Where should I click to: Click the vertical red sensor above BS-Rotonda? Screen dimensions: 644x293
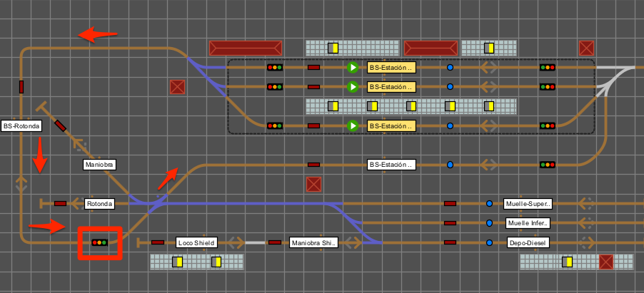click(x=21, y=87)
